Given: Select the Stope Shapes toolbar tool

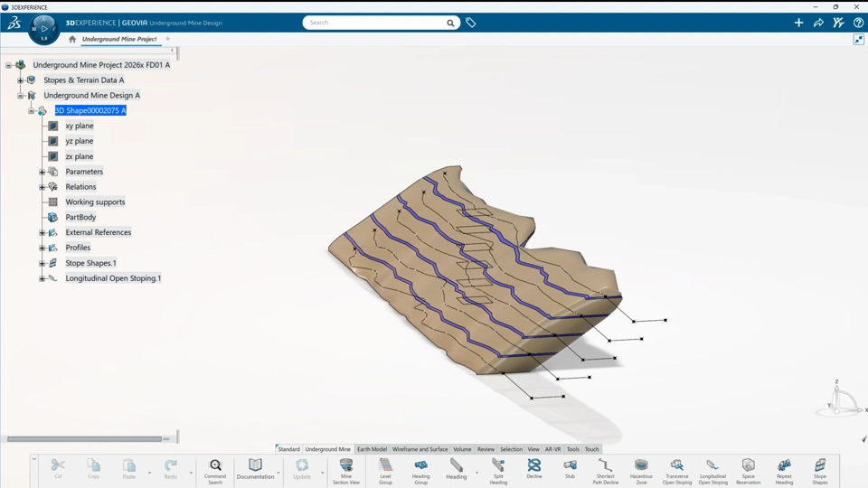Looking at the screenshot, I should point(820,472).
